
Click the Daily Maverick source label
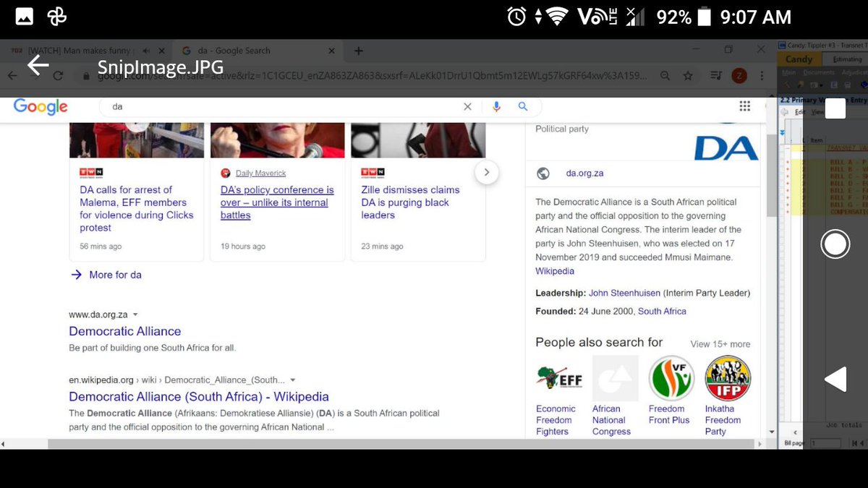(x=260, y=173)
